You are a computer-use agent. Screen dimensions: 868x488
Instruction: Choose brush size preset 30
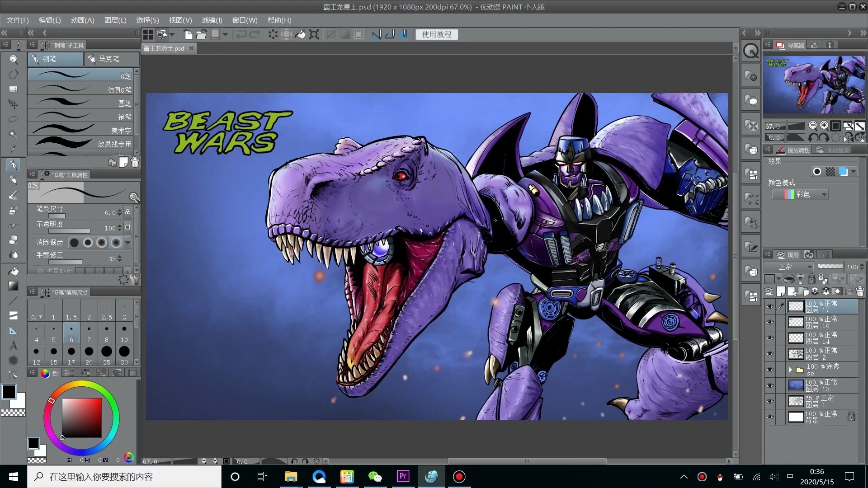click(124, 355)
